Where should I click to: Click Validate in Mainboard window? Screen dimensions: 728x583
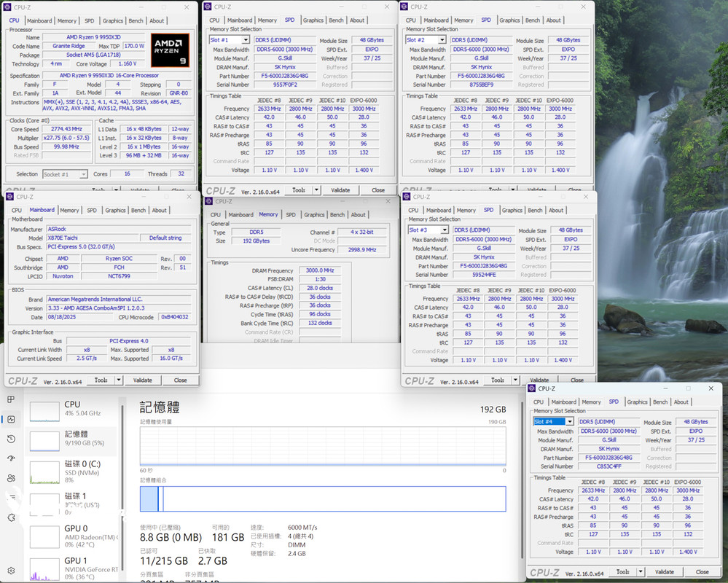(x=143, y=380)
